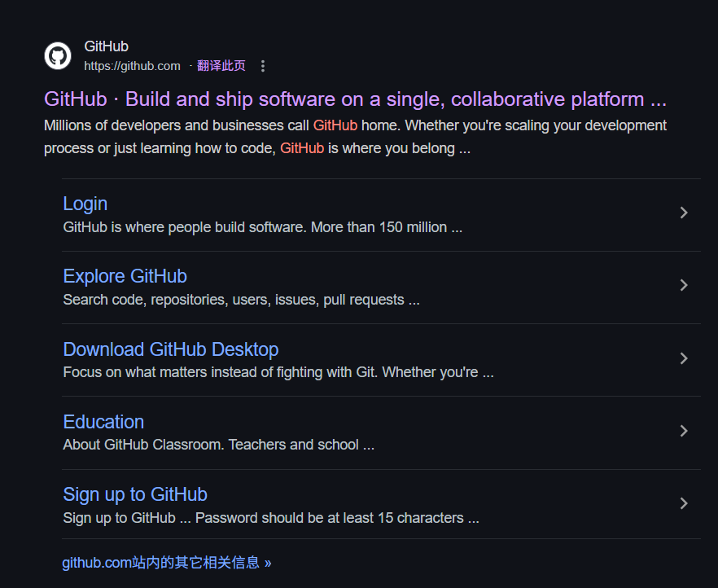This screenshot has height=588, width=718.
Task: Open the Sign up to GitHub sitelink
Action: coord(135,494)
